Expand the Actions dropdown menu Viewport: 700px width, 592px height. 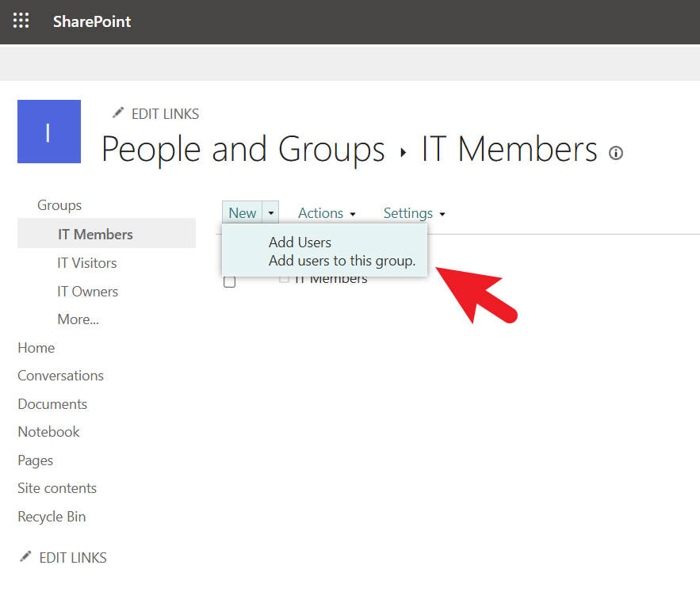327,213
